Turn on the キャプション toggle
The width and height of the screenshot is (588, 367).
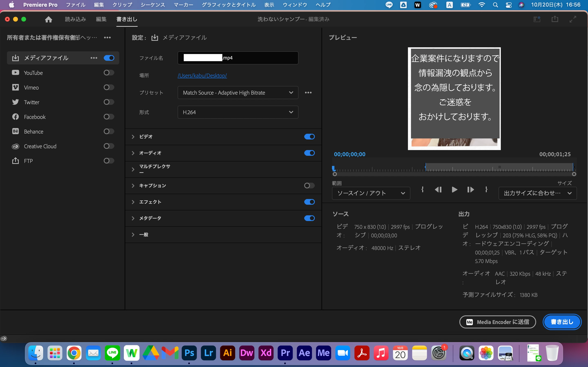309,186
